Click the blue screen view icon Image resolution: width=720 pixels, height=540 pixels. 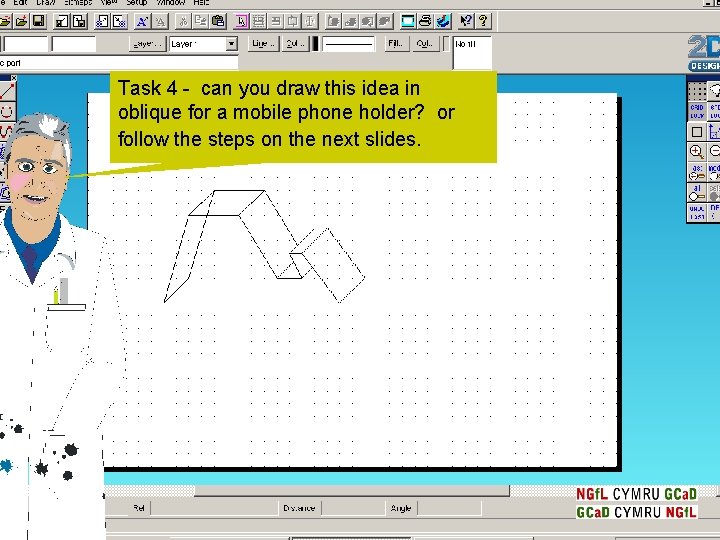[408, 21]
